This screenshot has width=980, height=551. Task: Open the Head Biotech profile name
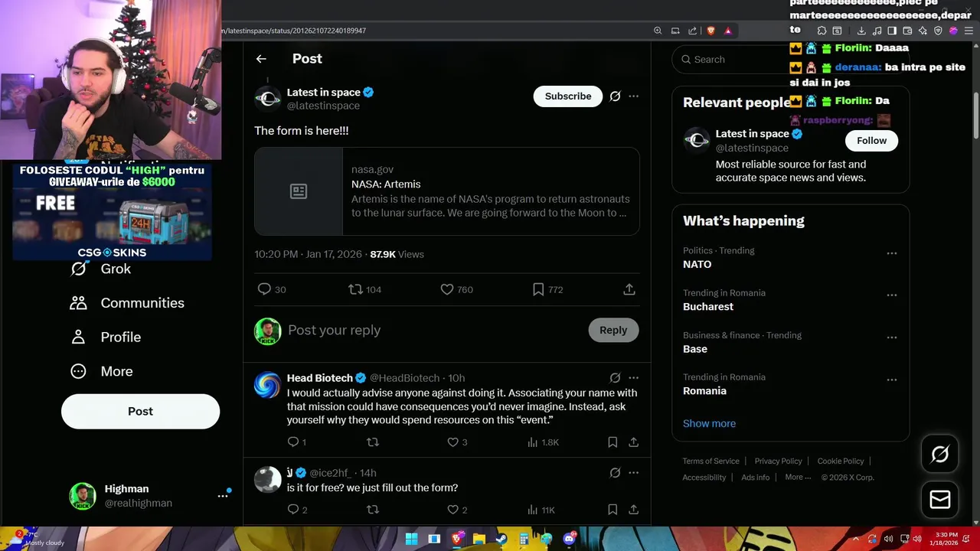[319, 378]
